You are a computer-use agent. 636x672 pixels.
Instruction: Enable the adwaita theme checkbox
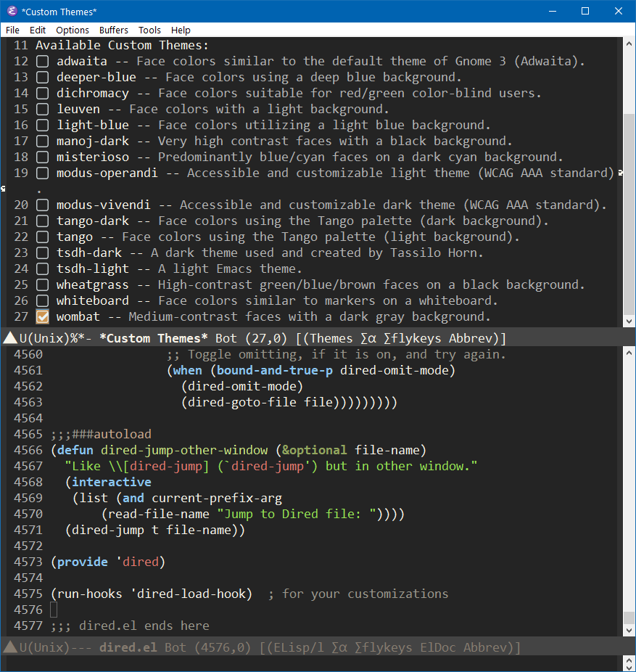click(x=42, y=61)
